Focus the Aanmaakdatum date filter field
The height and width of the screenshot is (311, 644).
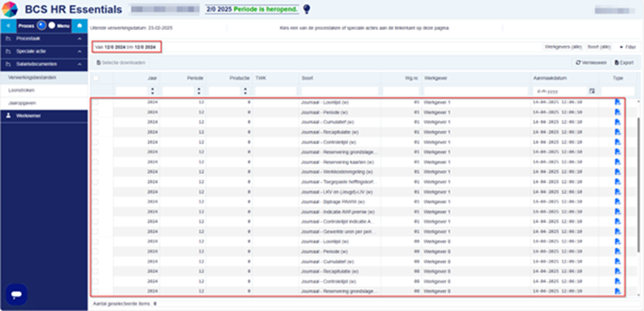[559, 91]
